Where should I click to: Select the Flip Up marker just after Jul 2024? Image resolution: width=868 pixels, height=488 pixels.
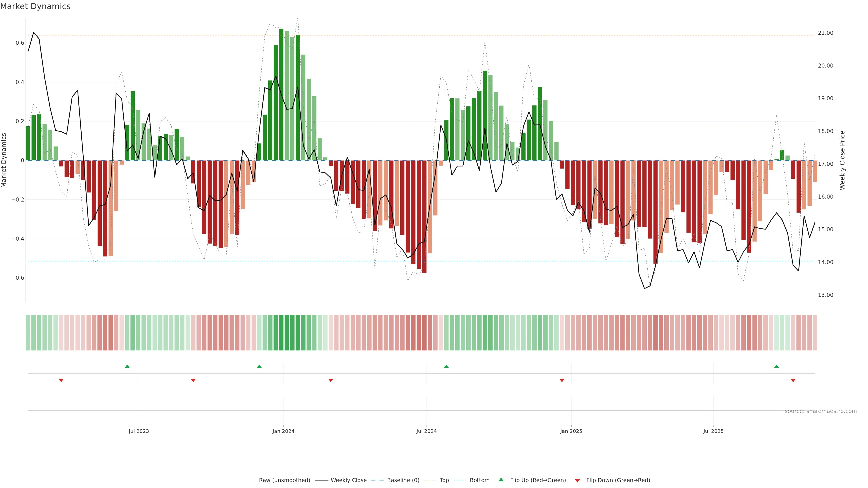(x=446, y=366)
